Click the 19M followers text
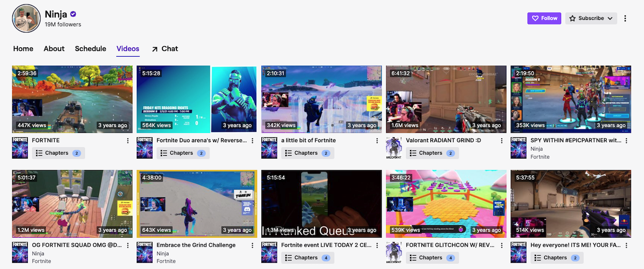 click(63, 24)
